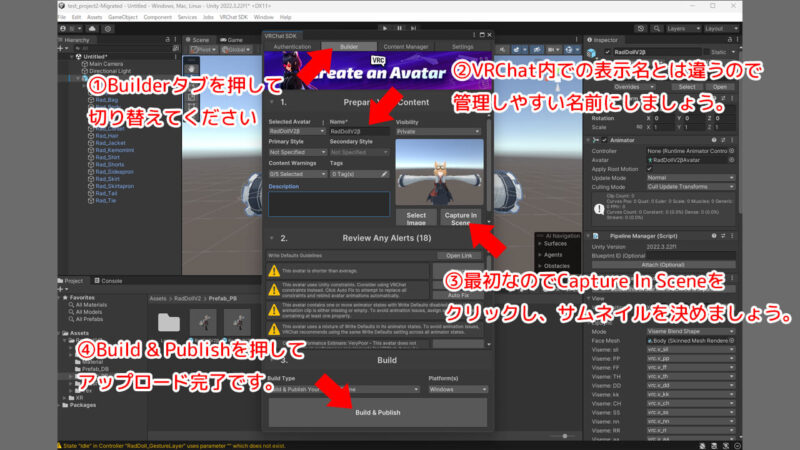Click the prefab Select button in Inspector
This screenshot has width=800, height=450.
click(x=687, y=87)
